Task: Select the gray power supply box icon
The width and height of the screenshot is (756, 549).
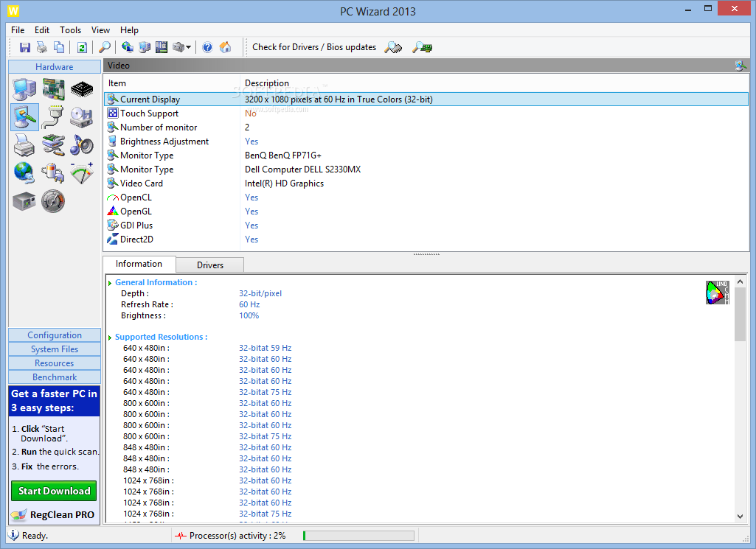Action: (x=24, y=201)
